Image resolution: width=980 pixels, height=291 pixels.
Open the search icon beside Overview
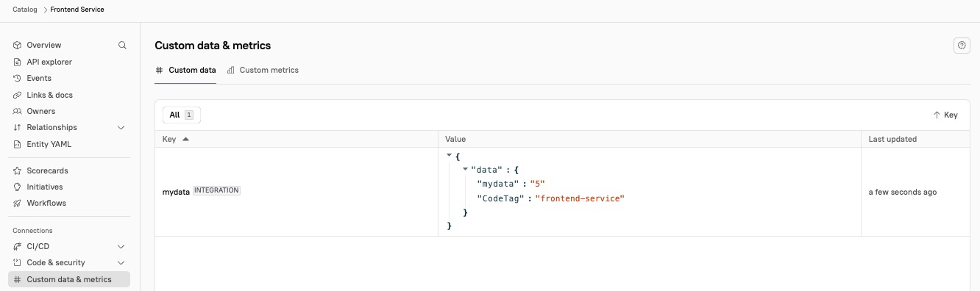123,45
